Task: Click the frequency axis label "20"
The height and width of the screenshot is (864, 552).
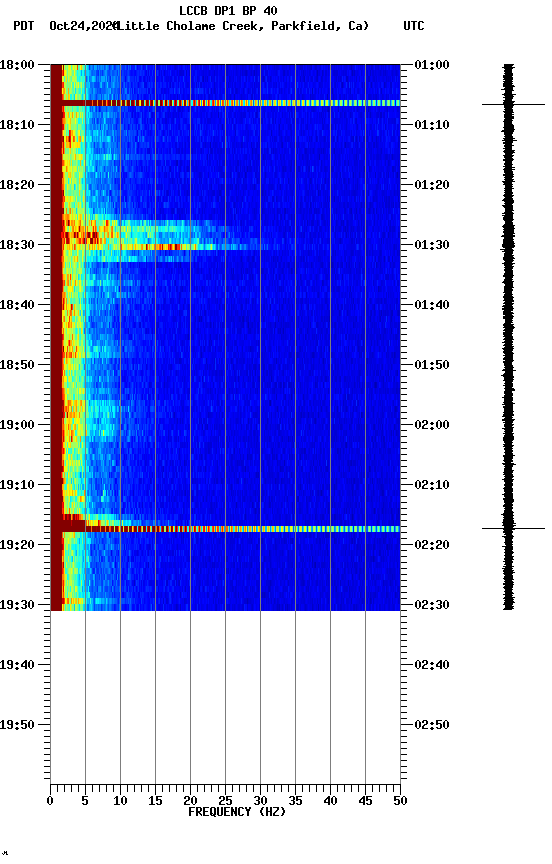Action: (x=190, y=801)
